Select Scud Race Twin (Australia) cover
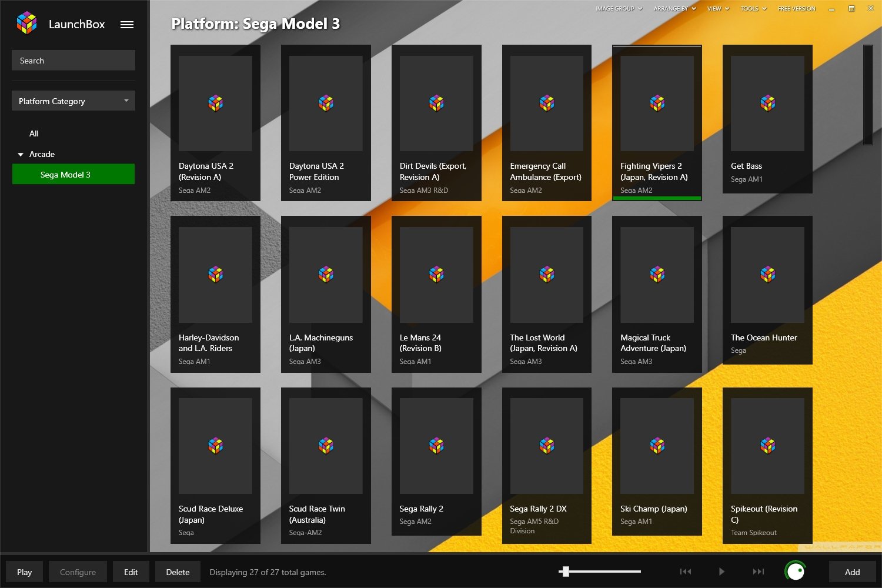The height and width of the screenshot is (588, 882). click(326, 446)
